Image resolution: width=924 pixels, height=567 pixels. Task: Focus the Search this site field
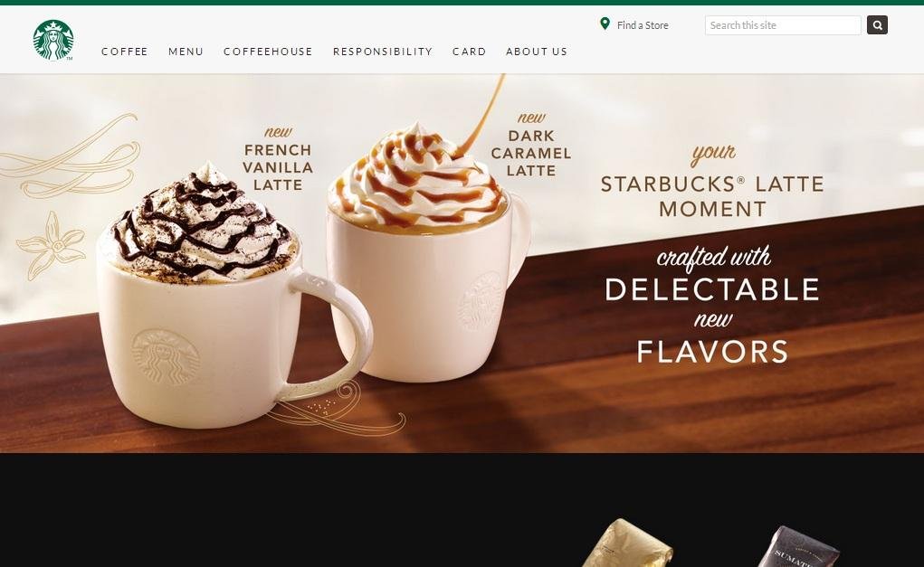[783, 25]
